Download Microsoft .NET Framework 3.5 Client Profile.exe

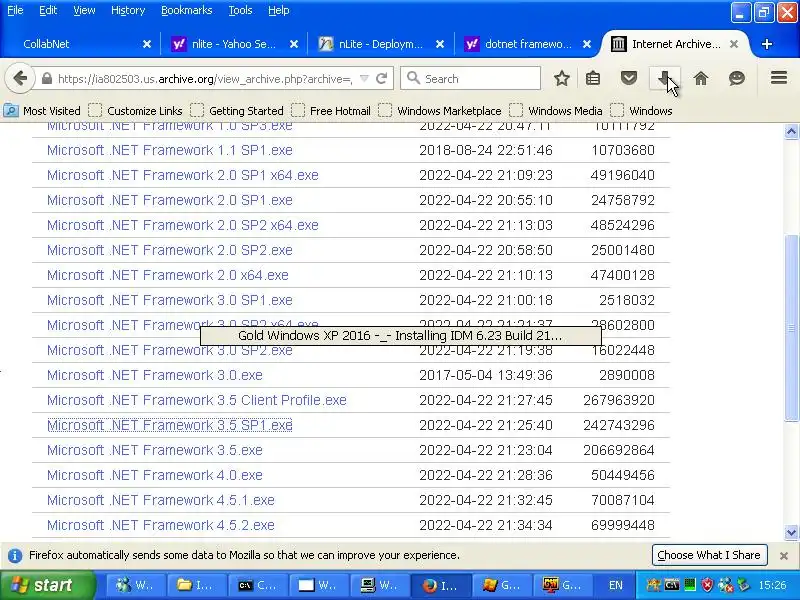196,401
